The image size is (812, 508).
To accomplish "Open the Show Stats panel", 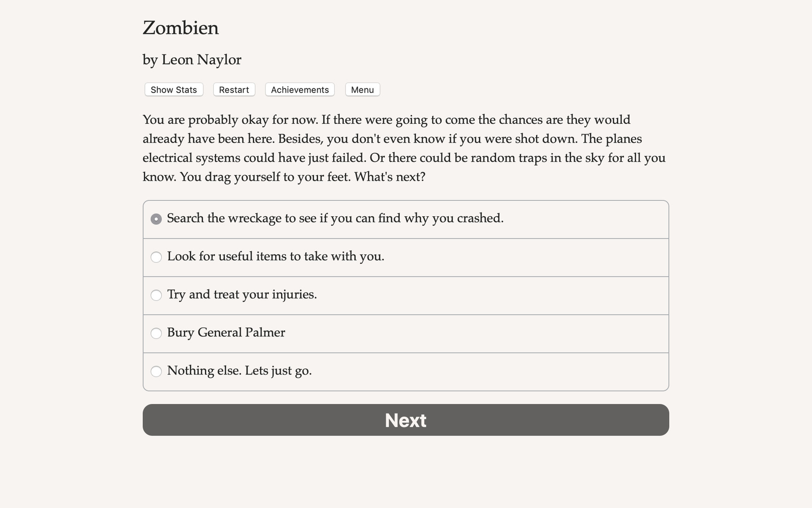I will [x=173, y=89].
